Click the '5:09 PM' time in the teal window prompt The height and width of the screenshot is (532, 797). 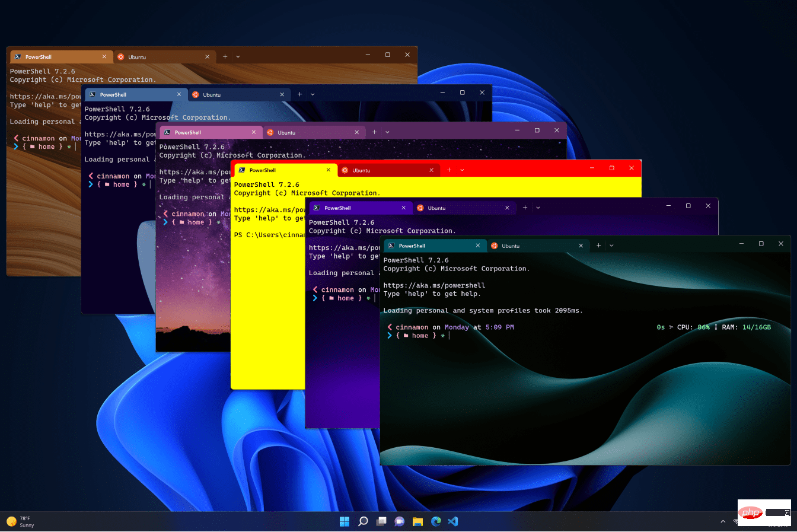click(x=499, y=327)
